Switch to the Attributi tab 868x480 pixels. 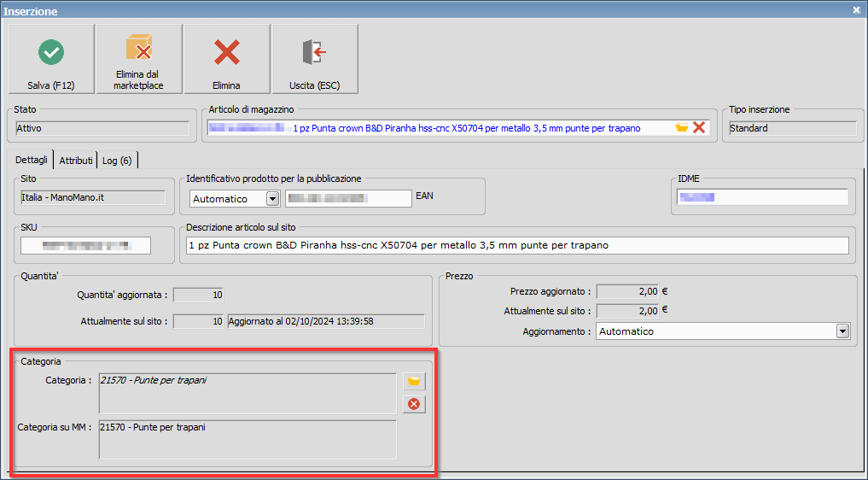point(76,161)
